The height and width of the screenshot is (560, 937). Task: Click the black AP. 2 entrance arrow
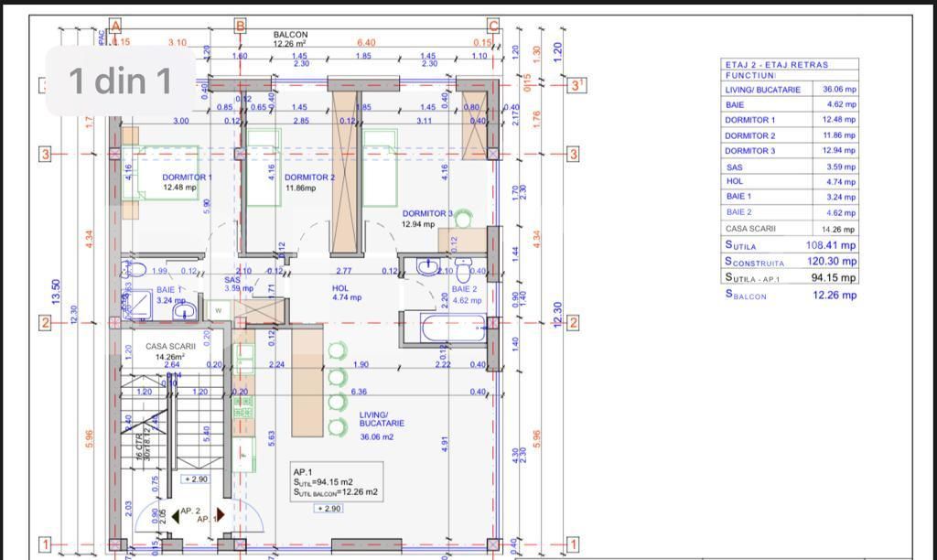click(175, 517)
